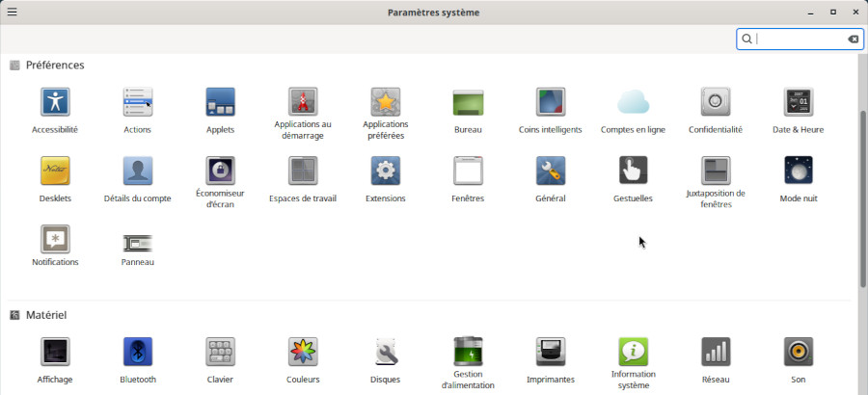Open the Son speaker icon
The width and height of the screenshot is (868, 395).
pos(799,352)
